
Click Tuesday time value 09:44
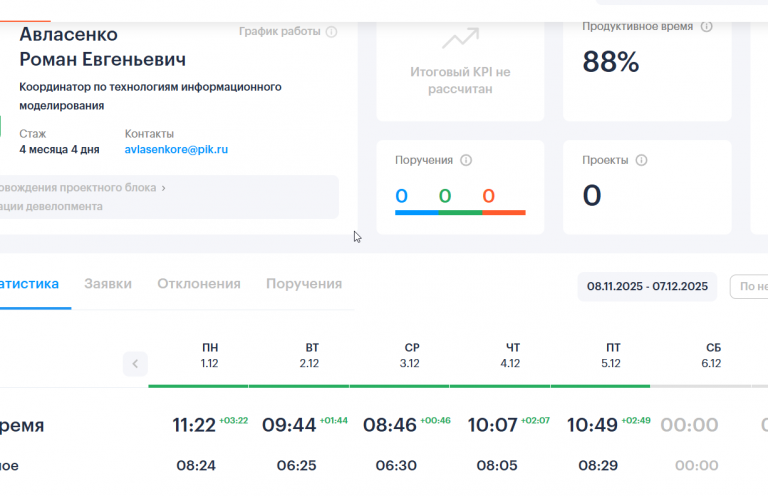289,425
